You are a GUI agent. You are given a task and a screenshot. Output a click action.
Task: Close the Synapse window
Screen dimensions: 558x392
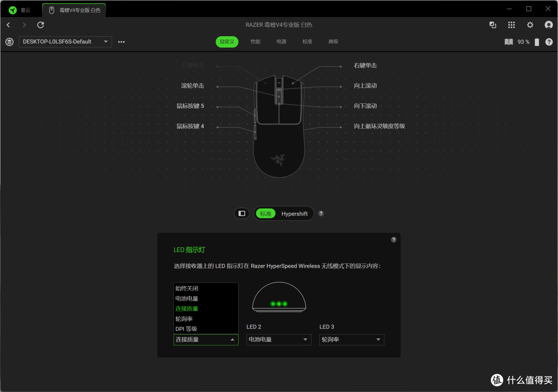coord(548,9)
